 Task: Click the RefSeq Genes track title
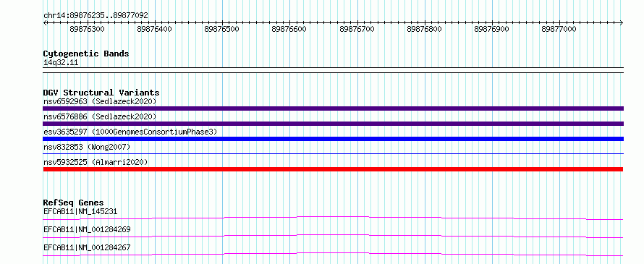pos(73,203)
